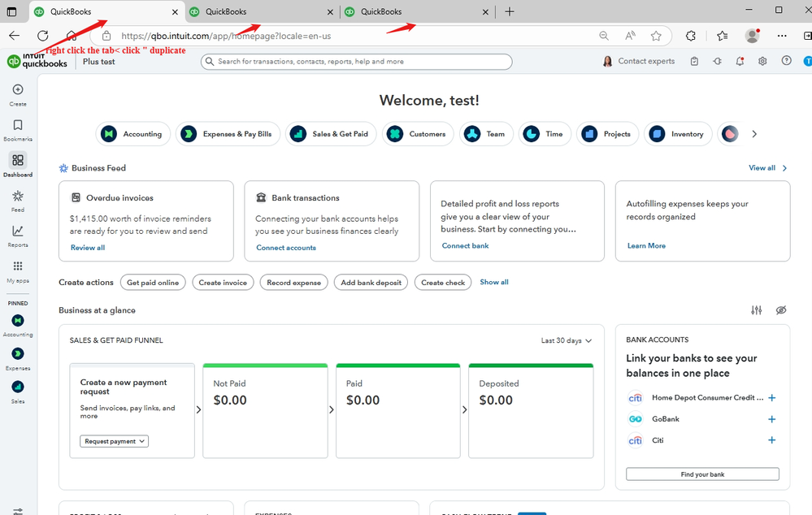Select Dashboard in left sidebar
The width and height of the screenshot is (812, 515).
coord(18,165)
